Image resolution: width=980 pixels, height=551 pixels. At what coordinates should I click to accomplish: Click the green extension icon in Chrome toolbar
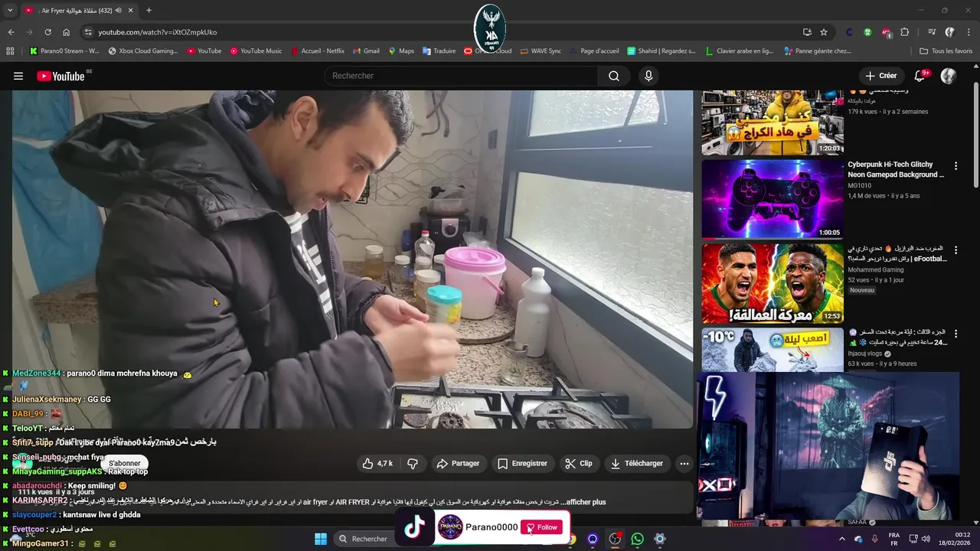click(x=867, y=32)
